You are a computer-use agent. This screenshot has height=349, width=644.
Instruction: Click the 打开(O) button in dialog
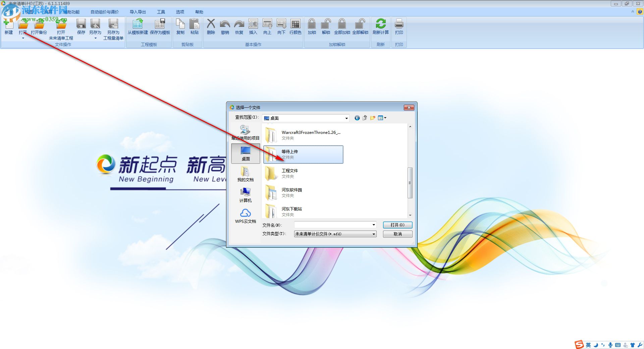(x=397, y=225)
